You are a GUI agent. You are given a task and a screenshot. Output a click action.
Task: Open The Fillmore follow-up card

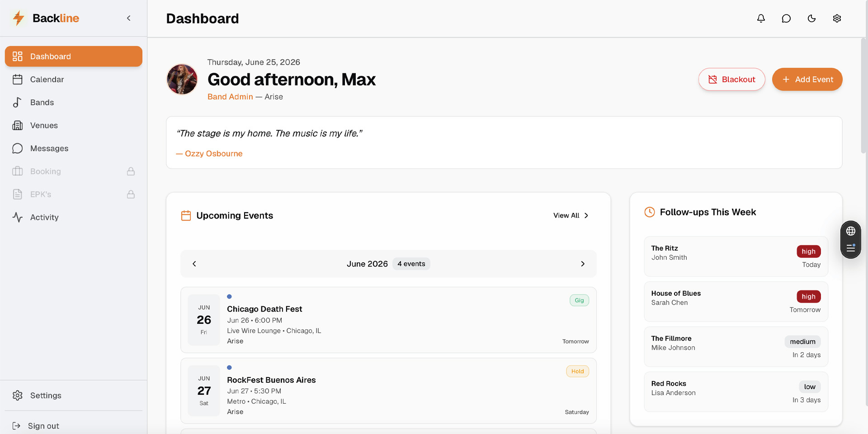(736, 347)
